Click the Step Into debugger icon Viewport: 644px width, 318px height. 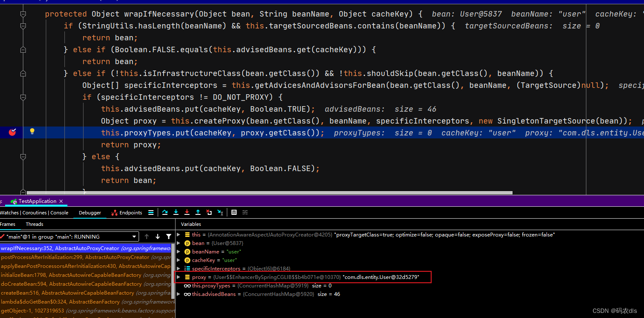point(176,212)
